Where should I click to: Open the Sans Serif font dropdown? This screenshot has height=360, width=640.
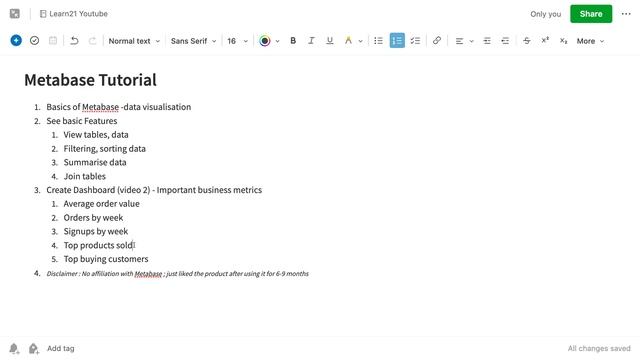pyautogui.click(x=193, y=41)
